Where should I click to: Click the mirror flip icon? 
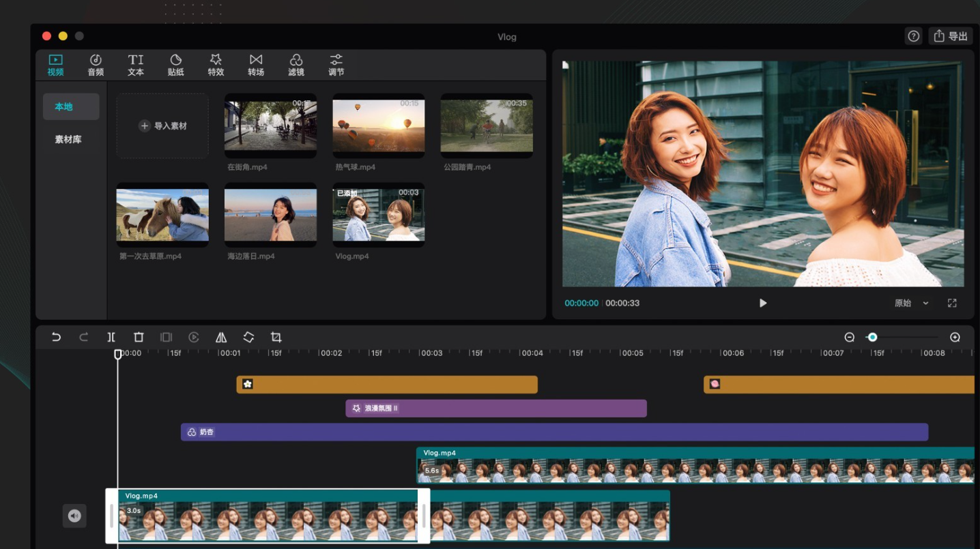(x=221, y=337)
